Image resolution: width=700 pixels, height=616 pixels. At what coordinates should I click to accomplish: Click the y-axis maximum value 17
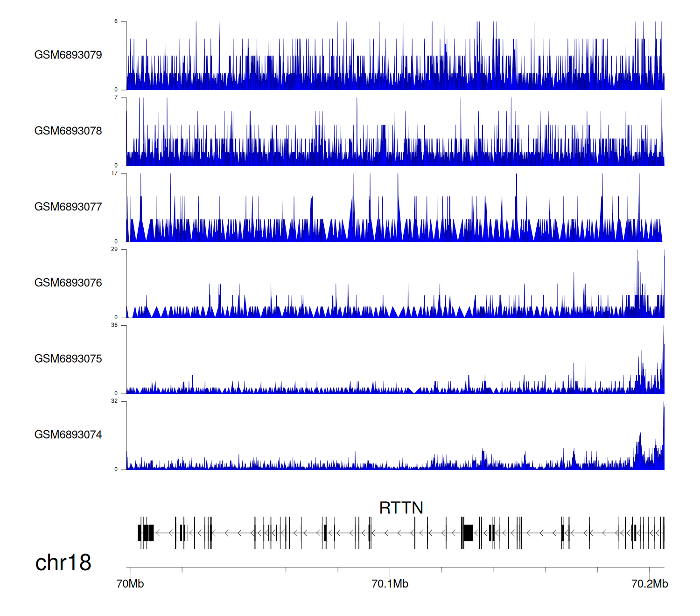point(114,174)
